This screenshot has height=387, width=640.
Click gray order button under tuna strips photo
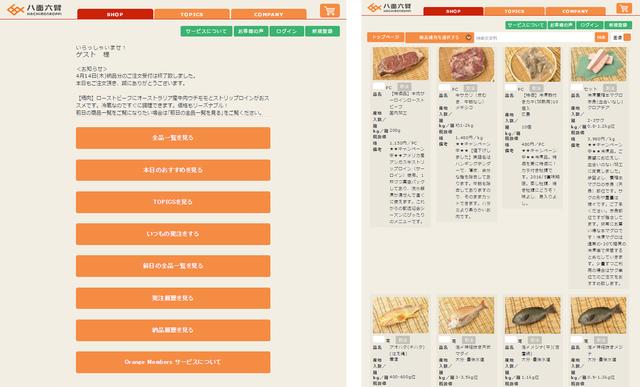pos(610,88)
